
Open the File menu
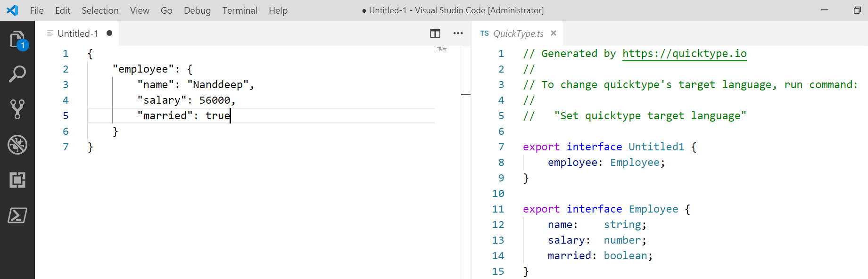tap(37, 10)
